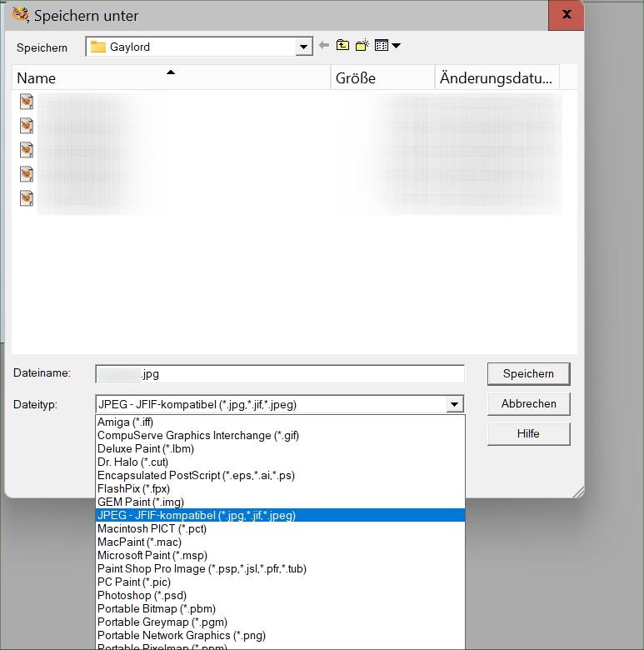The width and height of the screenshot is (644, 650).
Task: Select Dr. Halo (*.cut) format
Action: point(280,462)
